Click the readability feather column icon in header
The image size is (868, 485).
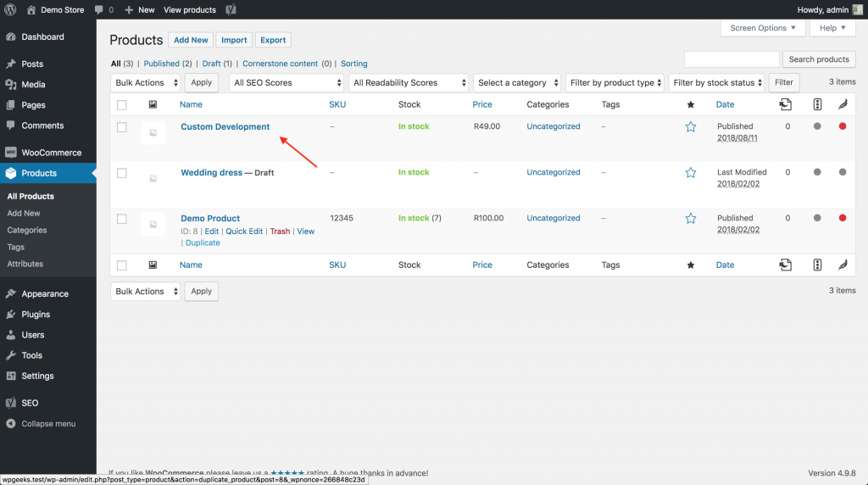pos(843,104)
